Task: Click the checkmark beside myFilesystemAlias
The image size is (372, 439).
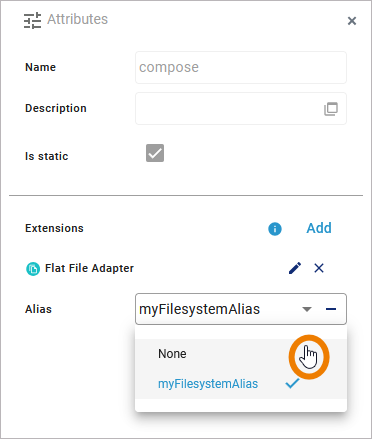Action: 292,384
